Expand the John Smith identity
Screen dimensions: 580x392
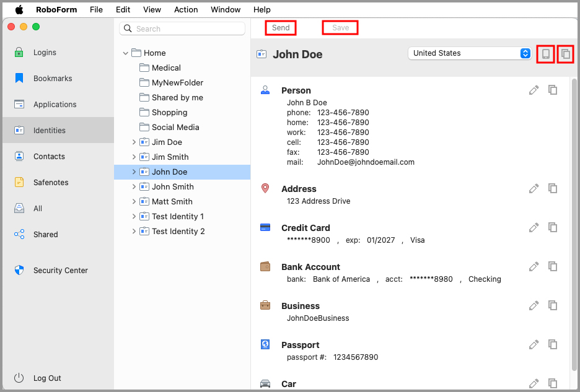tap(134, 187)
